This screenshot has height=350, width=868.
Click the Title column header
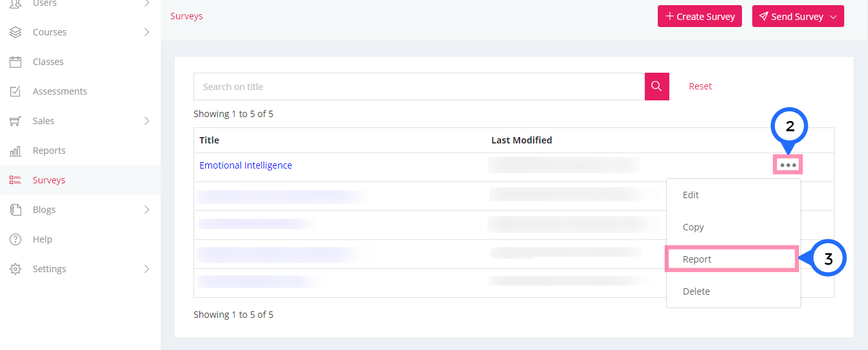tap(209, 140)
